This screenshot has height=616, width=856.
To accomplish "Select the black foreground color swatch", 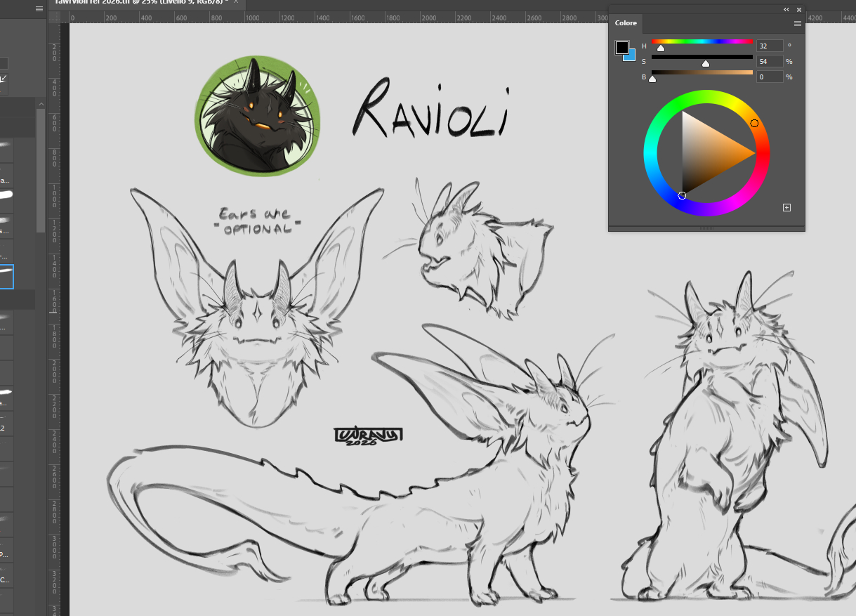I will (x=621, y=47).
